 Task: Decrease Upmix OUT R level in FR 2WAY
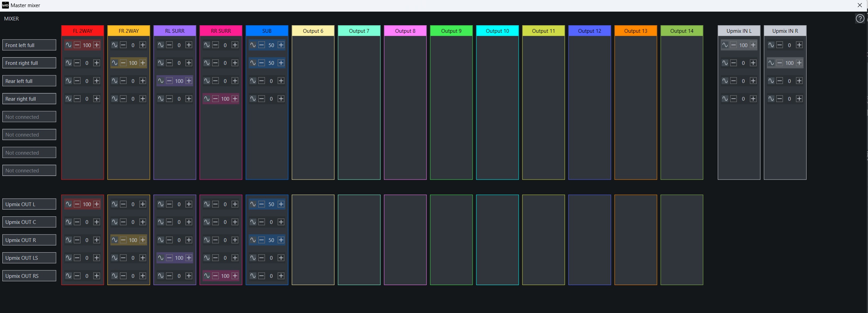tap(123, 240)
